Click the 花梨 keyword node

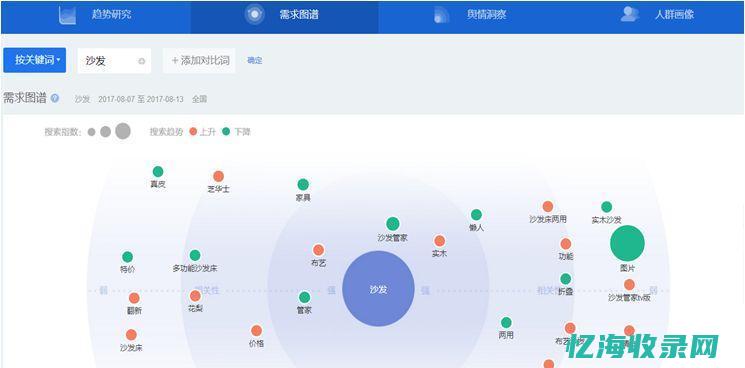195,296
